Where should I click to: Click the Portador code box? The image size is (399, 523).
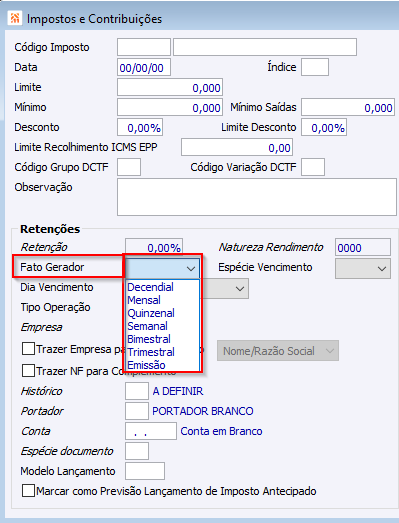137,411
